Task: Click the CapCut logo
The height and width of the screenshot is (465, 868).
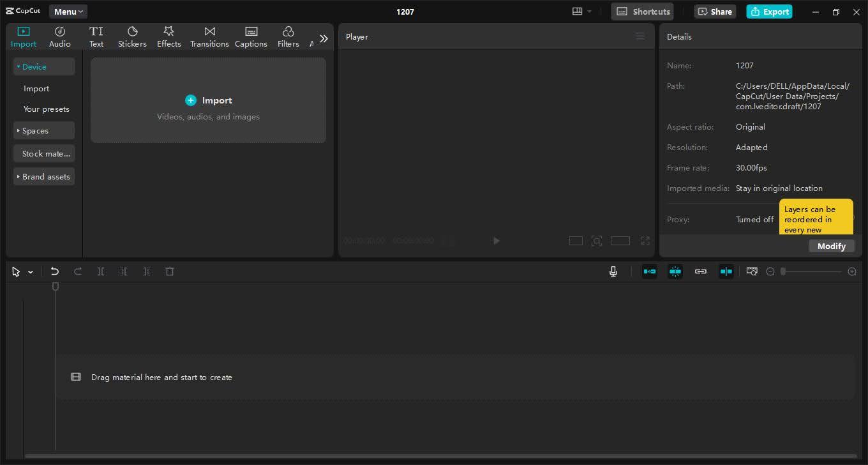Action: [24, 11]
